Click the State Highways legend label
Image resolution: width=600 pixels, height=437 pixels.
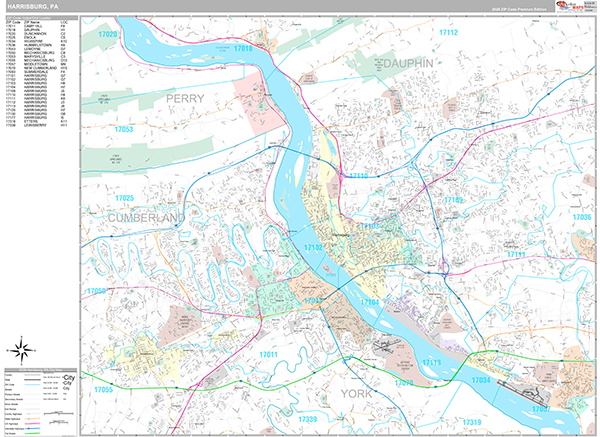[x=13, y=419]
